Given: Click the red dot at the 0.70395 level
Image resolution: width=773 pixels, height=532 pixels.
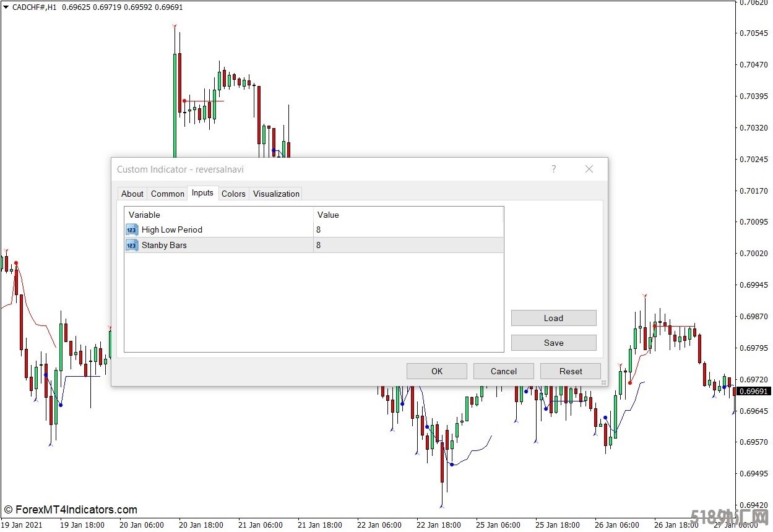Looking at the screenshot, I should (x=184, y=101).
